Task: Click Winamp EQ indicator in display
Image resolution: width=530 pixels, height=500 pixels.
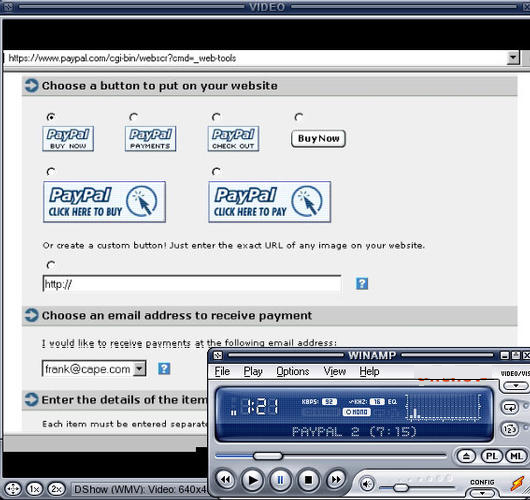Action: (392, 402)
